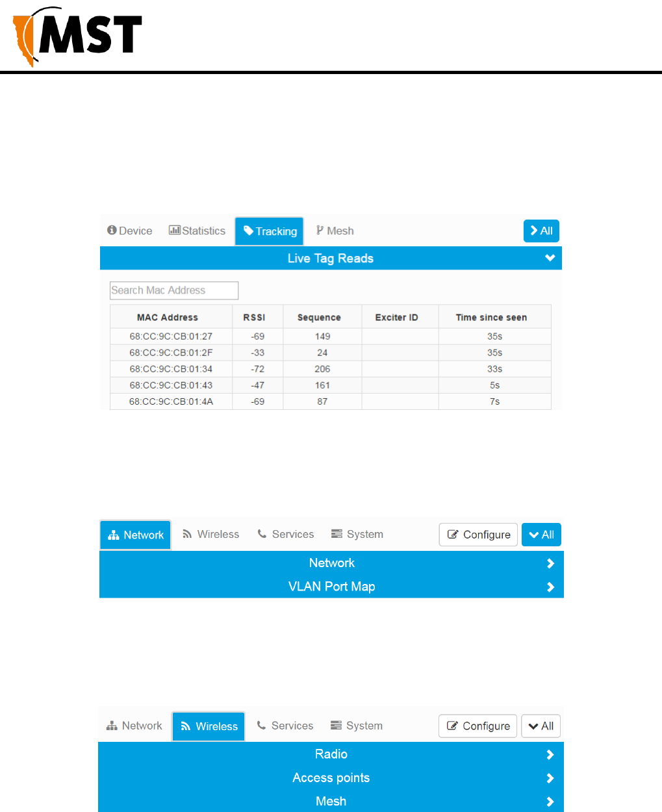
Task: Open the Device tab
Action: click(x=130, y=231)
